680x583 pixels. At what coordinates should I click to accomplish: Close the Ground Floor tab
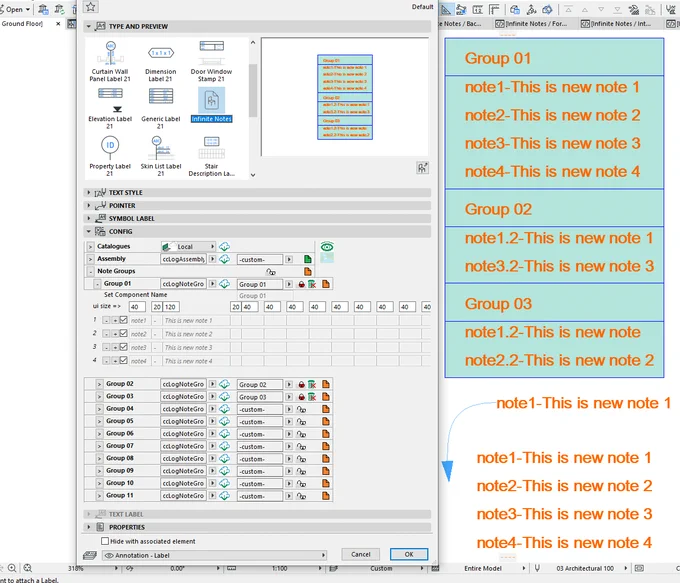click(58, 24)
